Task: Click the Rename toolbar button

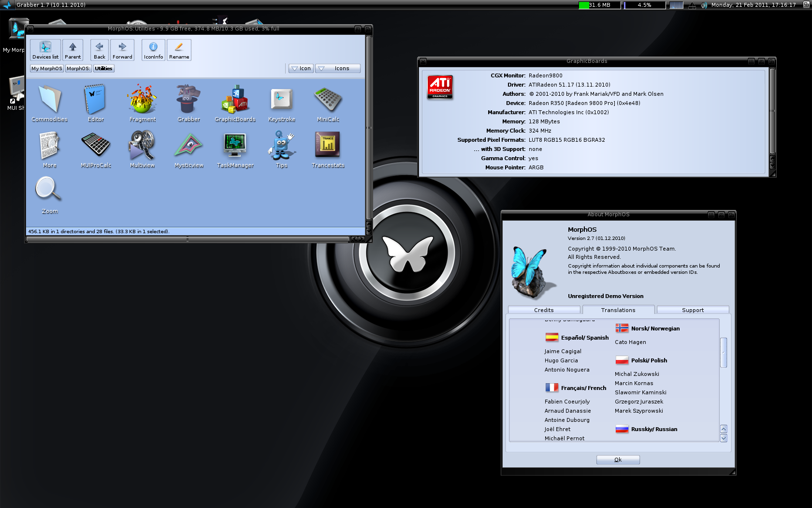Action: 179,50
